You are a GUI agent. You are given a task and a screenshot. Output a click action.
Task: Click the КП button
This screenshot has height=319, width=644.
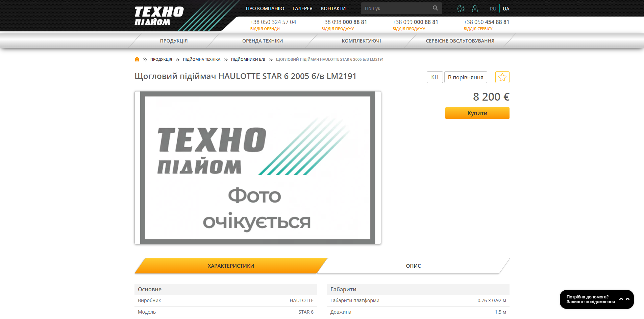[435, 77]
